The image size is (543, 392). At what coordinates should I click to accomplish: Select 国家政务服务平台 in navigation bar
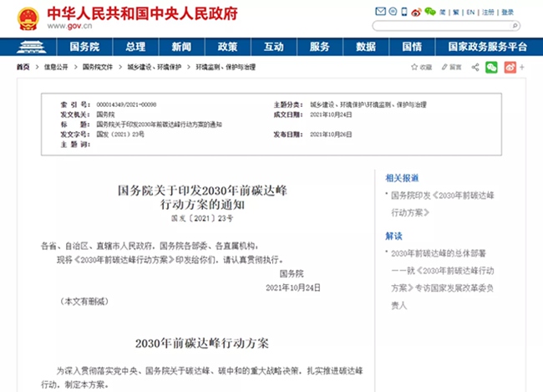coord(487,46)
